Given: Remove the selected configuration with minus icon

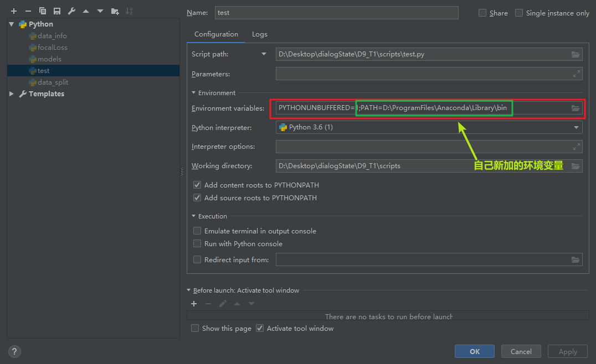Looking at the screenshot, I should 28,12.
